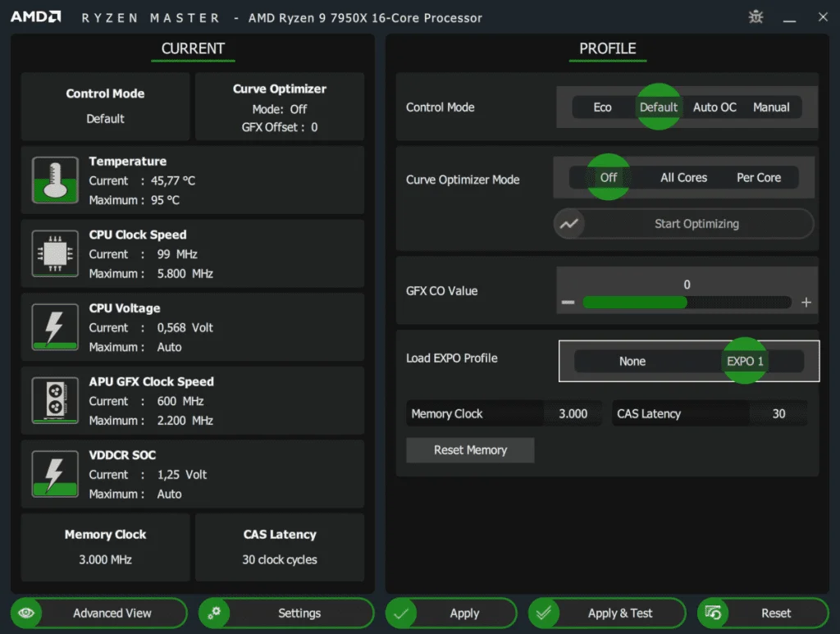
Task: Click the Reset button
Action: coord(763,613)
